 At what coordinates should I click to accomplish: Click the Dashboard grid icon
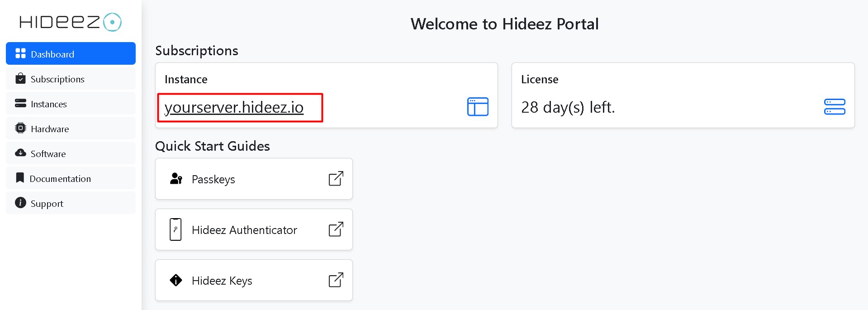point(20,54)
